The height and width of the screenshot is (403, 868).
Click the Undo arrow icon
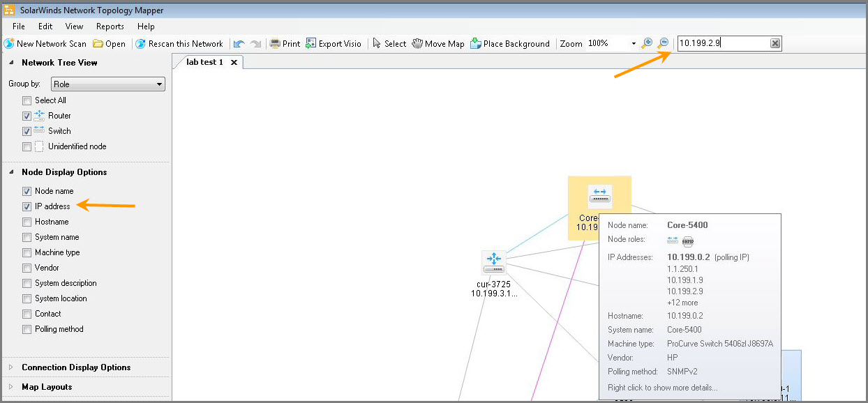(239, 43)
